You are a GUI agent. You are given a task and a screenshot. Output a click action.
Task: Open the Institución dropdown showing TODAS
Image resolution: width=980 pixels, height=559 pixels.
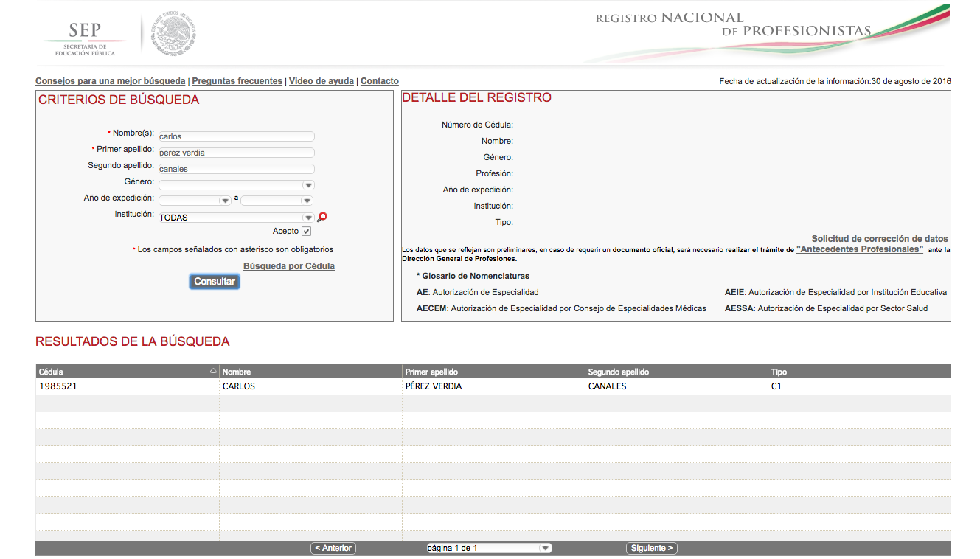tap(236, 218)
